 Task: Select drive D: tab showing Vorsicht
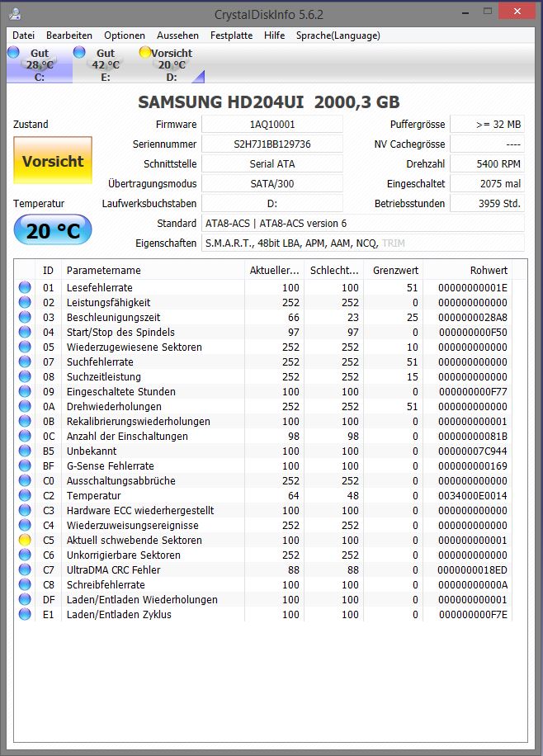(x=171, y=64)
